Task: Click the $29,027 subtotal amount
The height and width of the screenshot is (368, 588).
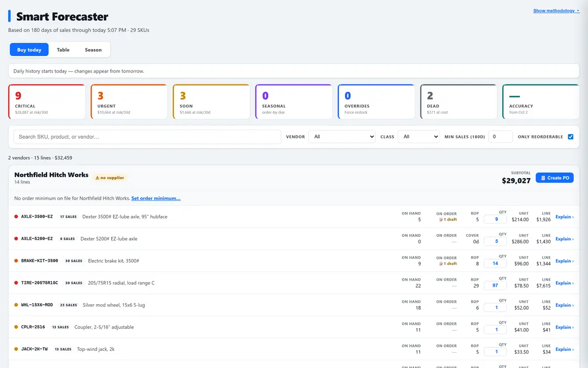Action: 516,181
